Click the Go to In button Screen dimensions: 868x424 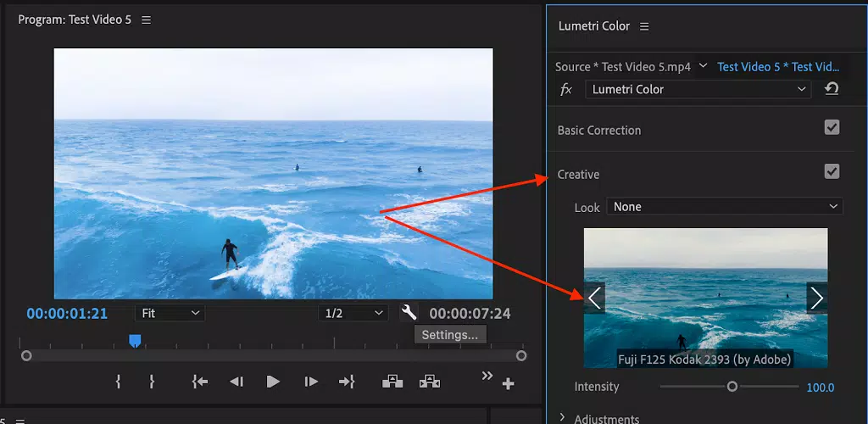(200, 382)
